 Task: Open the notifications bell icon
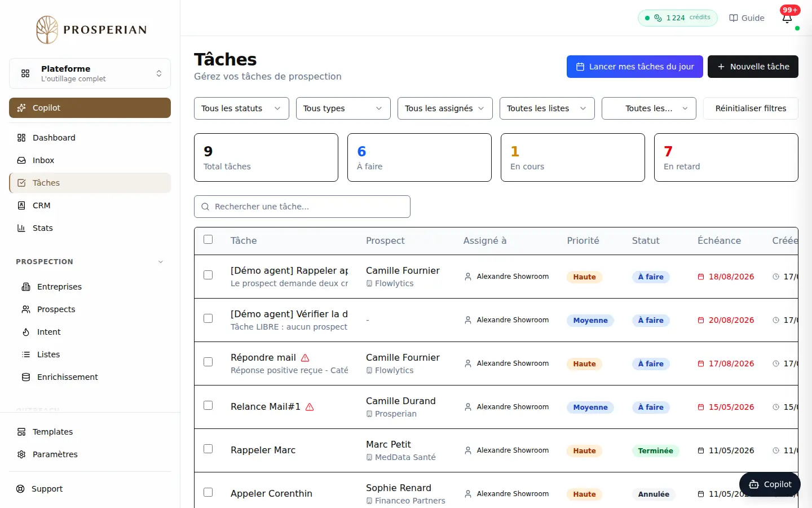click(787, 18)
